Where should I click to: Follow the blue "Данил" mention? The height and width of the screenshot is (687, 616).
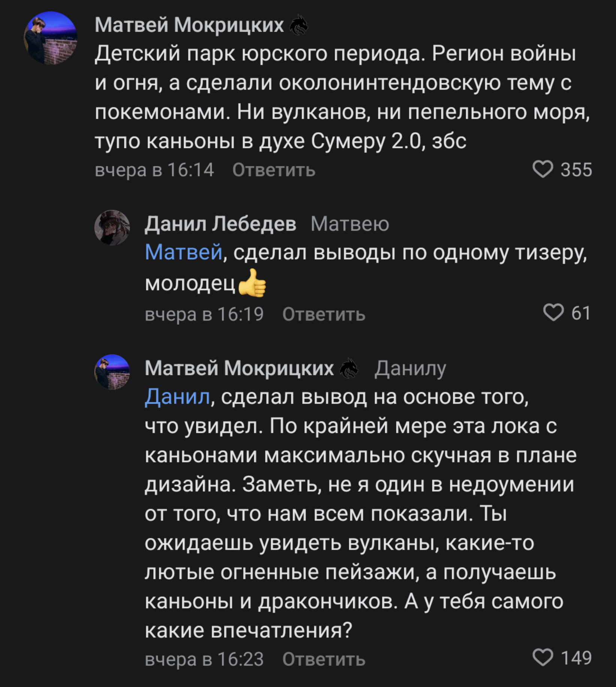tap(177, 397)
